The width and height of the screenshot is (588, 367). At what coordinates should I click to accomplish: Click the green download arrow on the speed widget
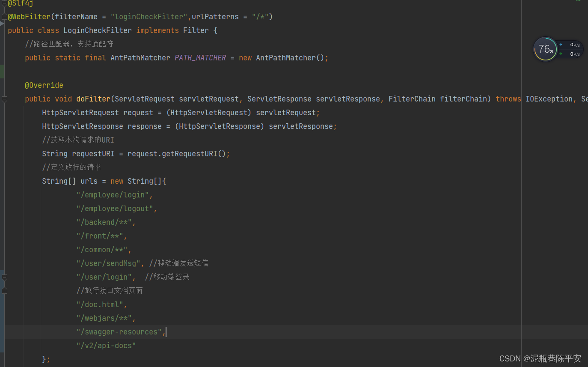click(x=561, y=54)
